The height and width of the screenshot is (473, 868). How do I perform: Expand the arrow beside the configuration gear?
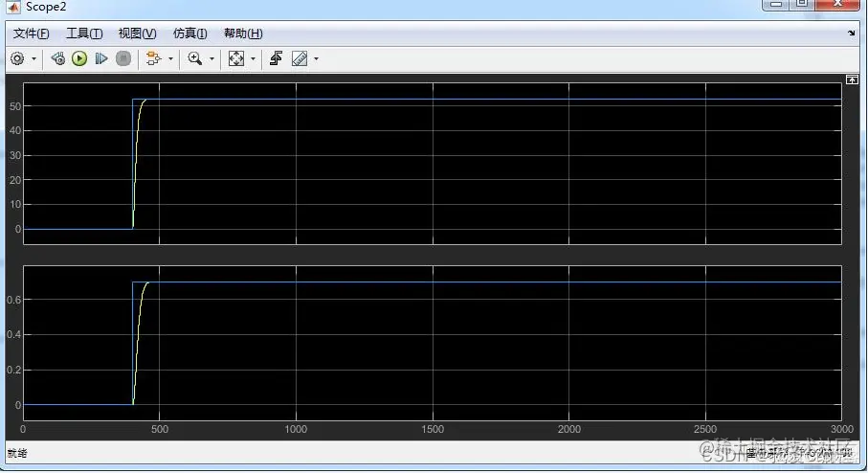click(x=33, y=58)
